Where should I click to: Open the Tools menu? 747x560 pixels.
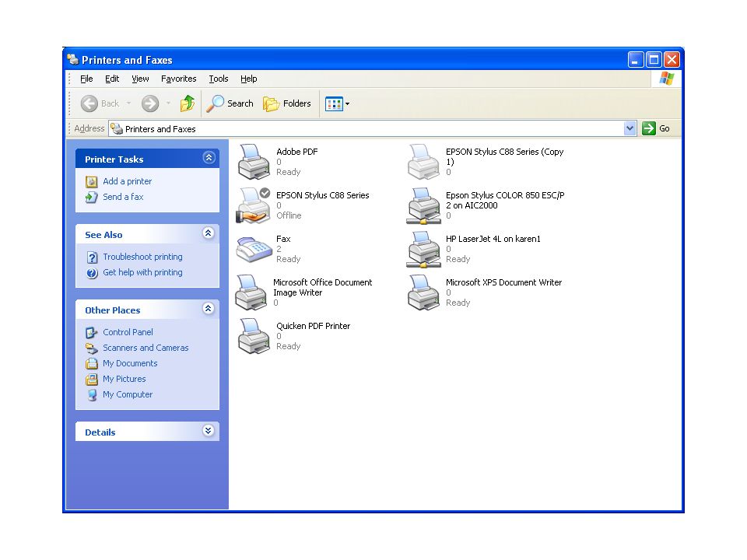(x=218, y=79)
